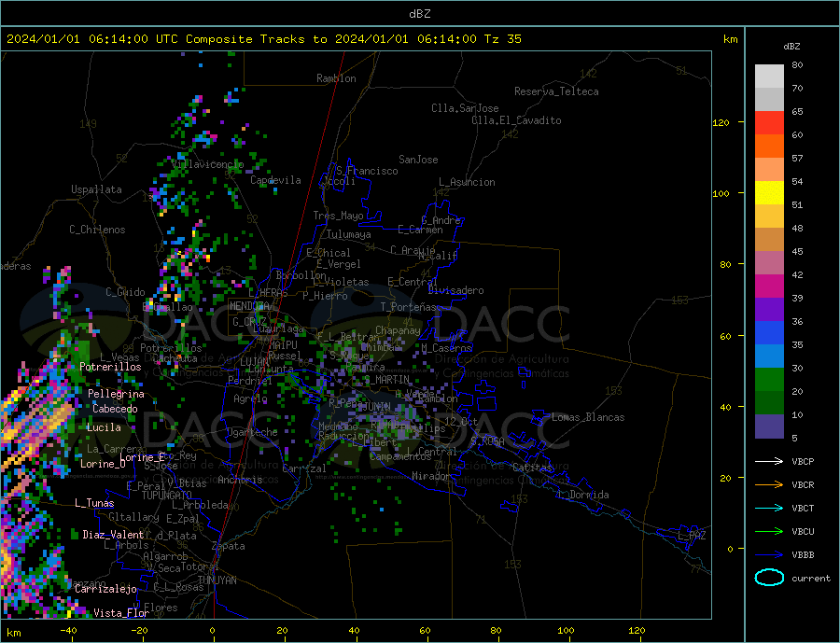This screenshot has height=643, width=840.
Task: Select the red swatch in dBZ scale
Action: pos(769,122)
